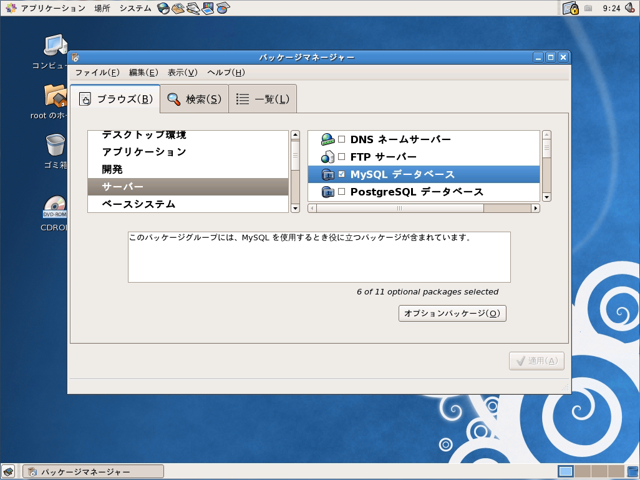Uncheck the MySQL データベース checkbox
640x480 pixels.
point(342,174)
